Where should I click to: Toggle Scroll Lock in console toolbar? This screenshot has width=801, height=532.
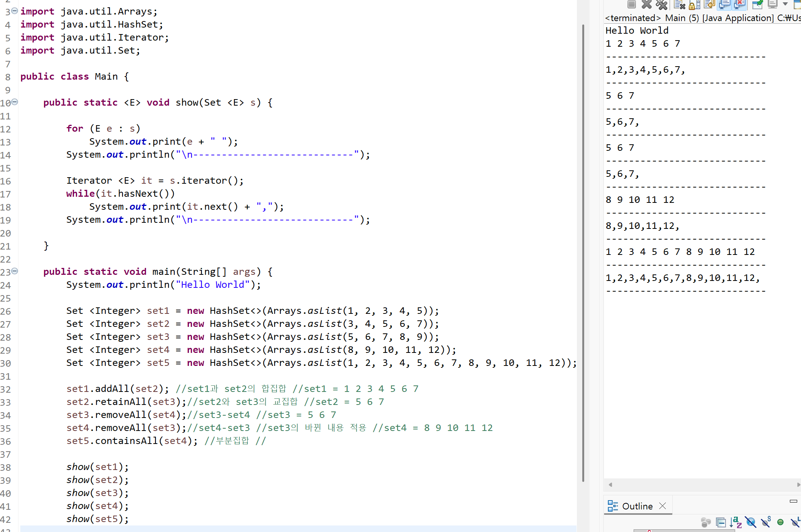point(694,5)
